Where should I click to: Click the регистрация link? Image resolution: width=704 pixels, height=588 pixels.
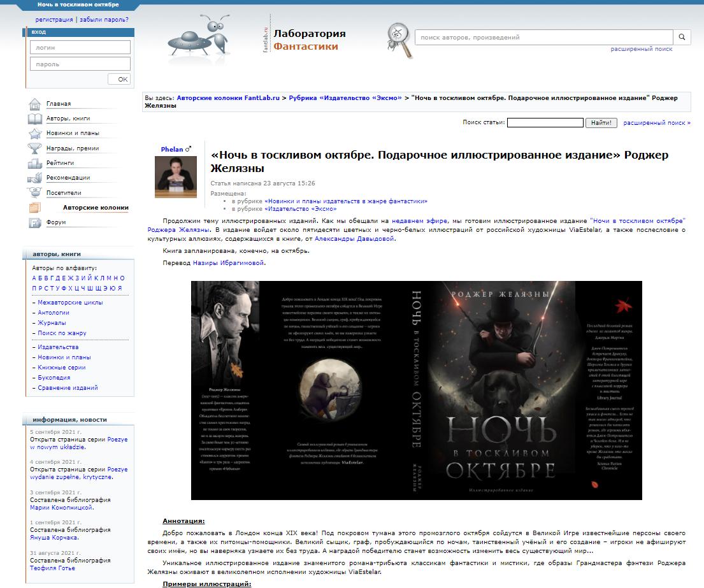click(x=54, y=20)
